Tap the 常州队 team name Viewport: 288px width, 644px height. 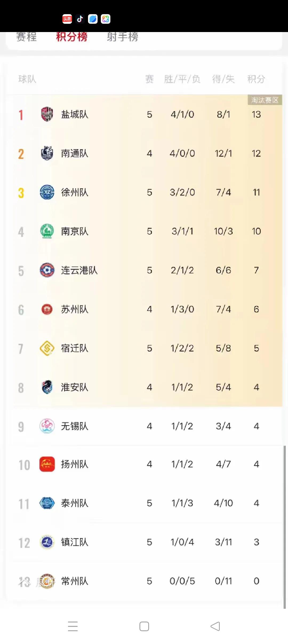(x=74, y=581)
